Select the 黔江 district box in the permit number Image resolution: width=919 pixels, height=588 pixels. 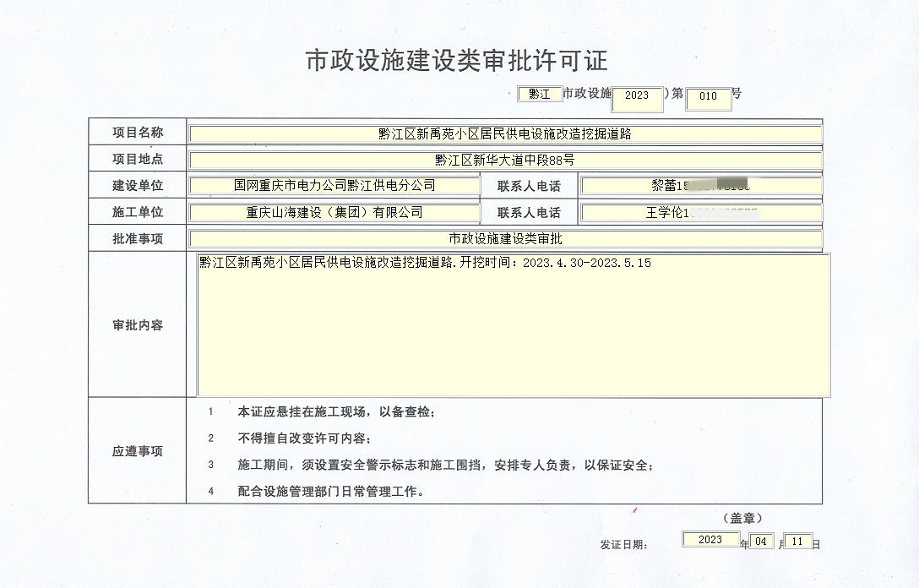pos(540,94)
